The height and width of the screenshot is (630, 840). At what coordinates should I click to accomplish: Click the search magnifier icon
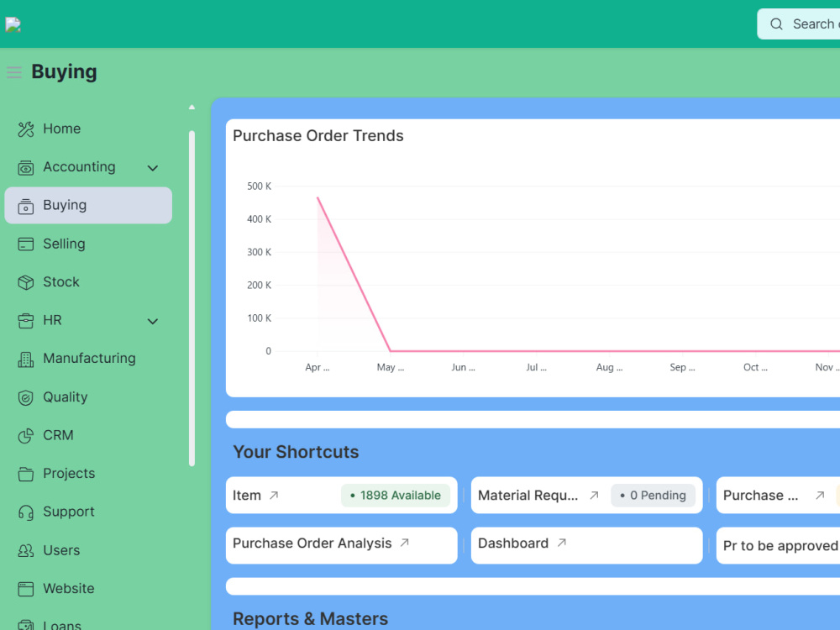[776, 24]
